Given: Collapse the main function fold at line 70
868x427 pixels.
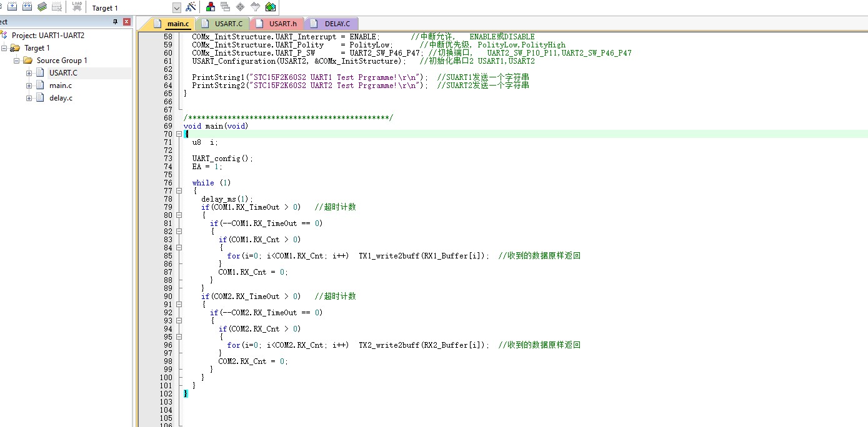Looking at the screenshot, I should 179,134.
